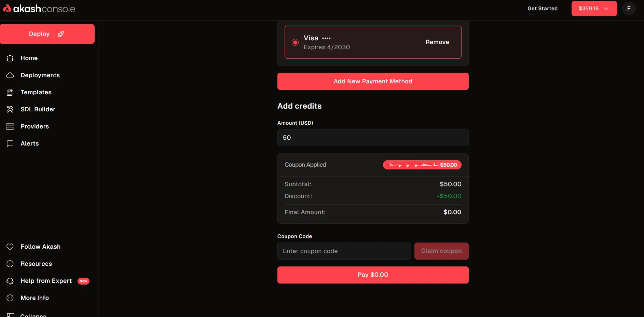Click the Amount (USD) input field
The width and height of the screenshot is (644, 317).
tap(373, 138)
